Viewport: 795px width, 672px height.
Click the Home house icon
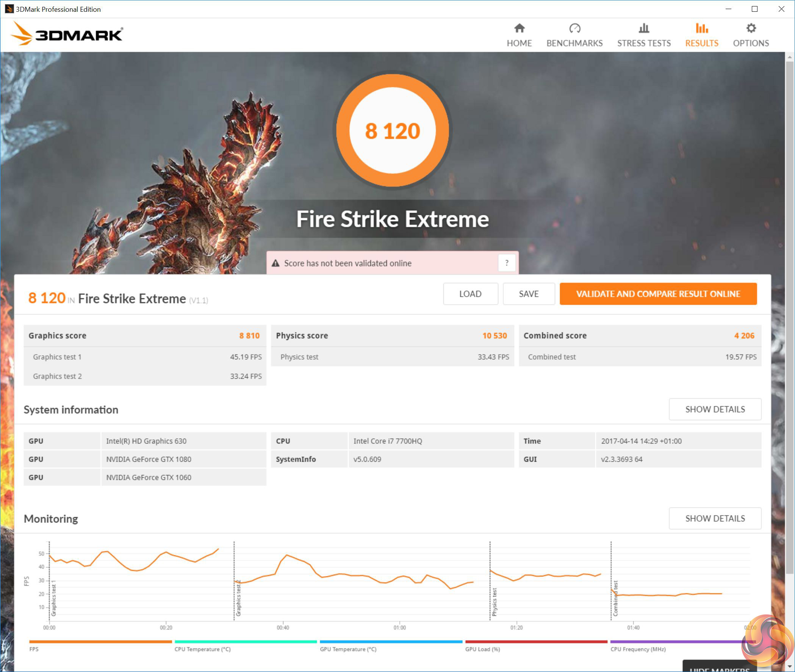519,28
